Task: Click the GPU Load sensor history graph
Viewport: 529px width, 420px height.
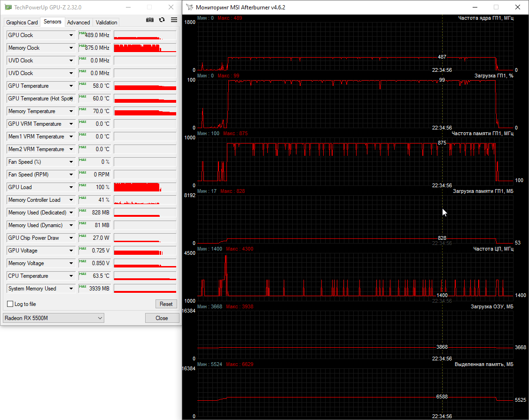Action: [x=145, y=187]
